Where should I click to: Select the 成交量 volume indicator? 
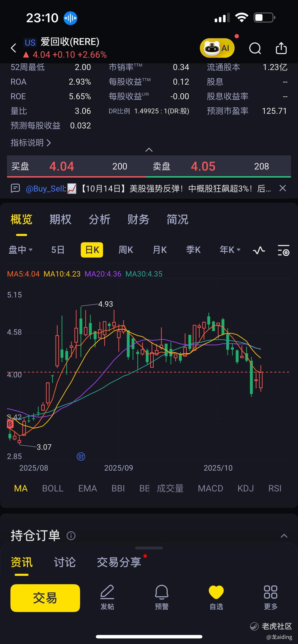click(x=170, y=488)
